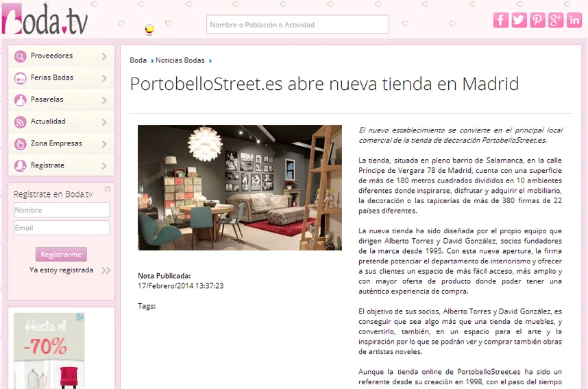The width and height of the screenshot is (588, 389).
Task: Click Ya estoy registrada link
Action: (x=62, y=270)
